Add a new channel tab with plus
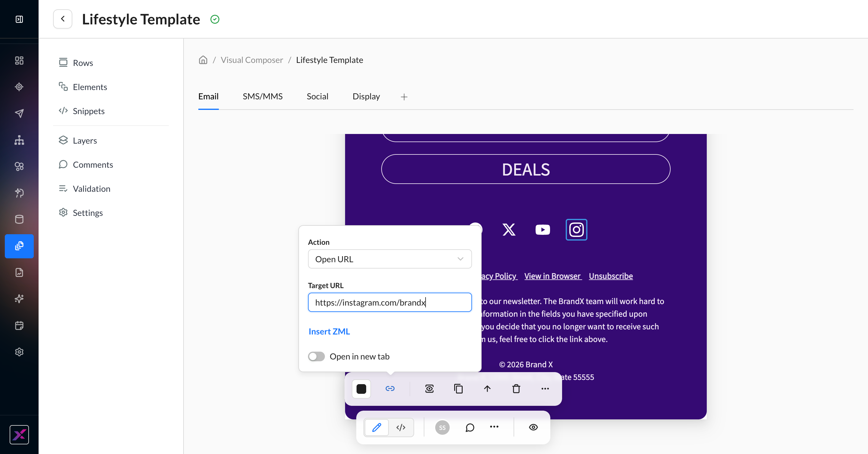 (x=404, y=97)
